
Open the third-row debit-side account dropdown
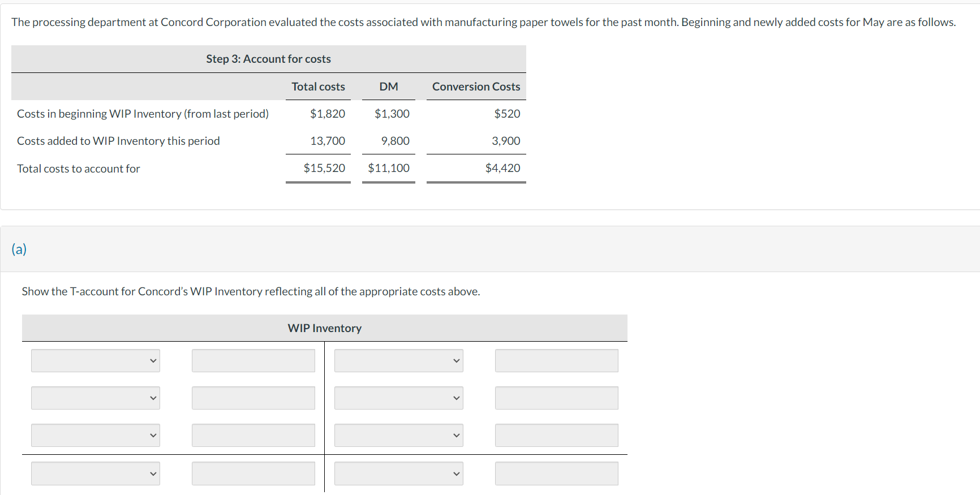96,435
